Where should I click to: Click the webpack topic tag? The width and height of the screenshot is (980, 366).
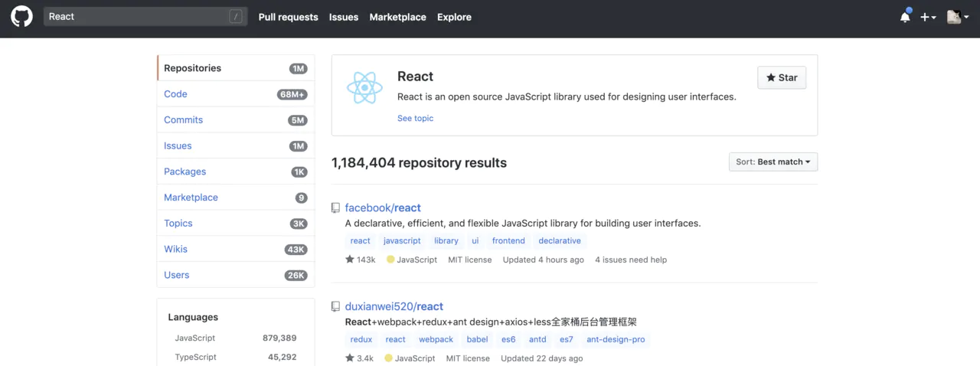(x=436, y=339)
